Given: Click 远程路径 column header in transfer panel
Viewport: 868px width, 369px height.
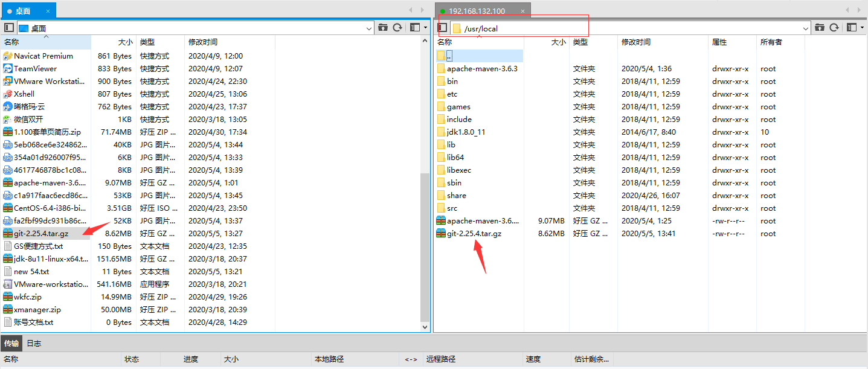Looking at the screenshot, I should pos(472,359).
